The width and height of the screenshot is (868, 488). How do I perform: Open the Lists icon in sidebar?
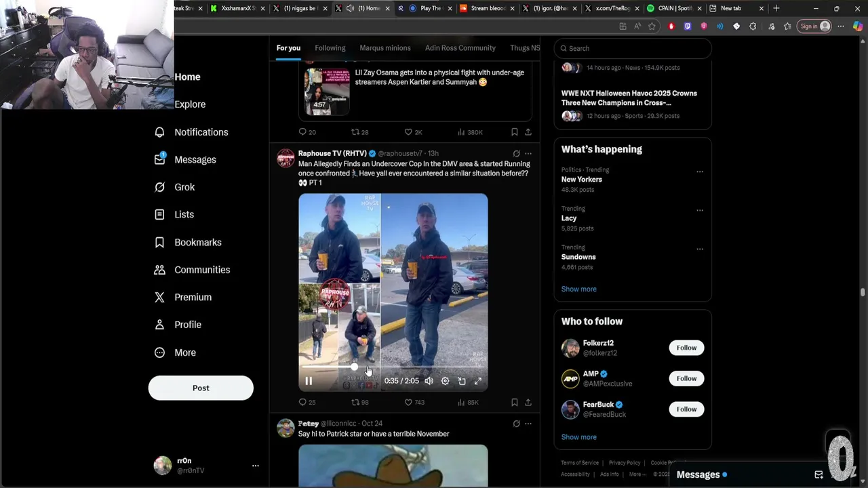tap(159, 214)
